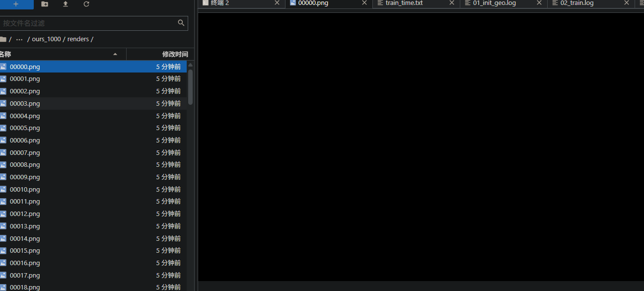Select file 00011.png
The height and width of the screenshot is (291, 644).
93,202
